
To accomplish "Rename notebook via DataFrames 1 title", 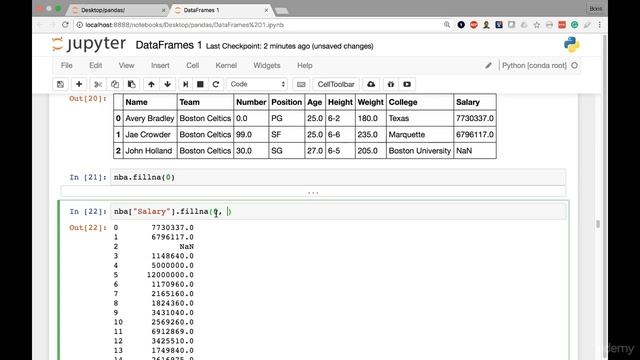I will 169,45.
